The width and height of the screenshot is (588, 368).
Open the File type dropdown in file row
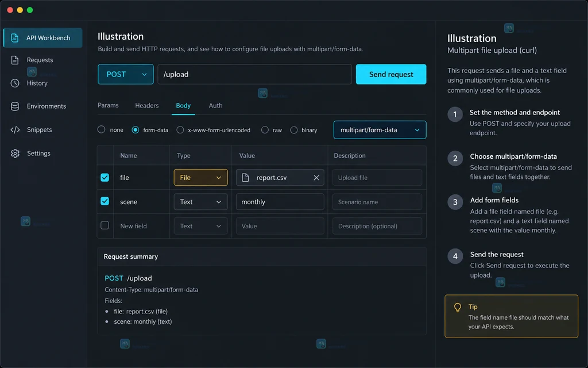tap(200, 177)
